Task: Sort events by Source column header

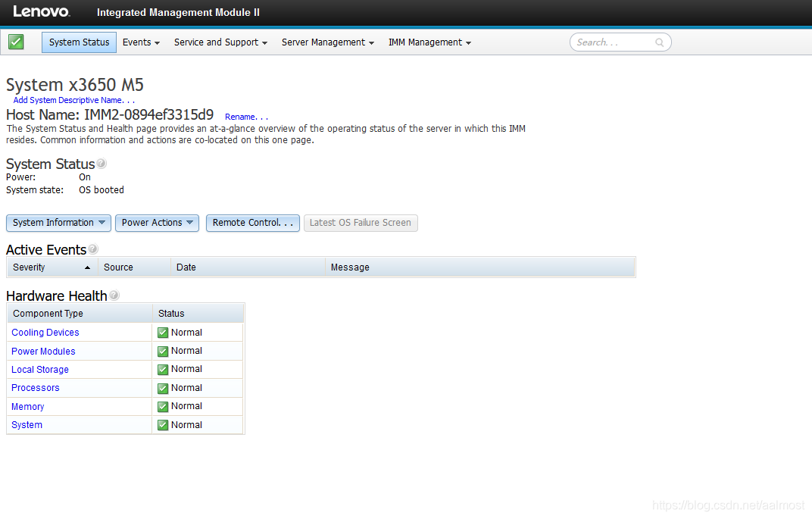Action: 134,267
